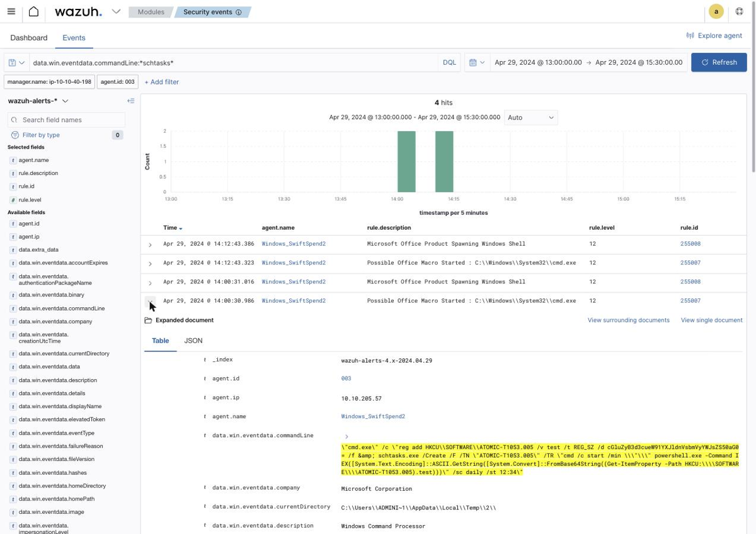Refresh the search results
756x534 pixels.
click(x=719, y=62)
